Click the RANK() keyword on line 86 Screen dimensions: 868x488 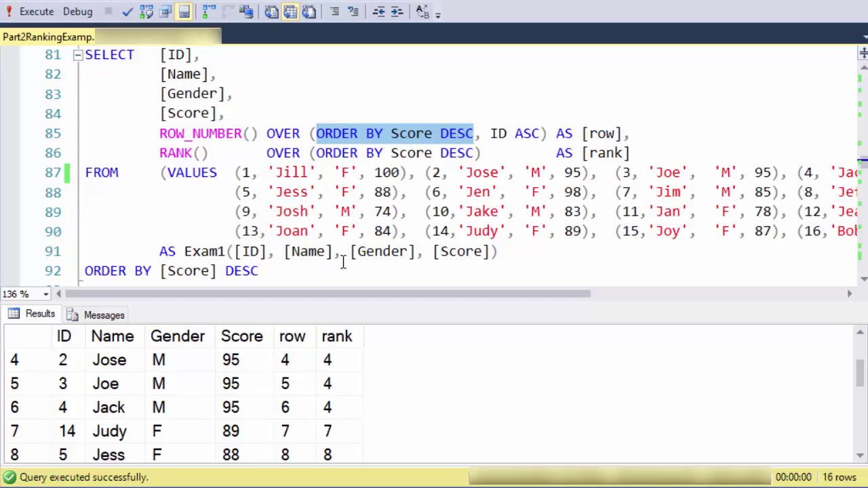tap(184, 153)
